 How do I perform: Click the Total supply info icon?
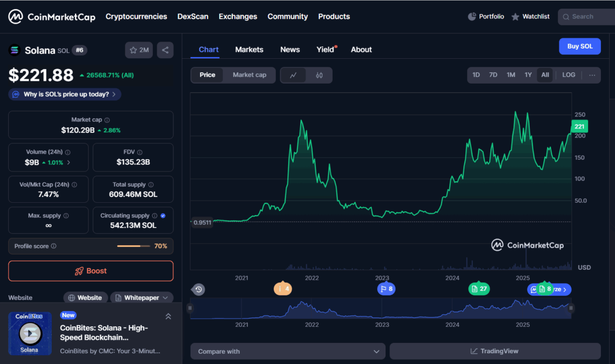tap(151, 184)
